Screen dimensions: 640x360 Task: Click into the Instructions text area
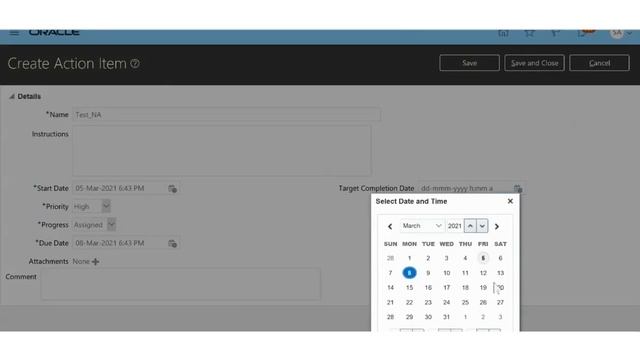222,150
